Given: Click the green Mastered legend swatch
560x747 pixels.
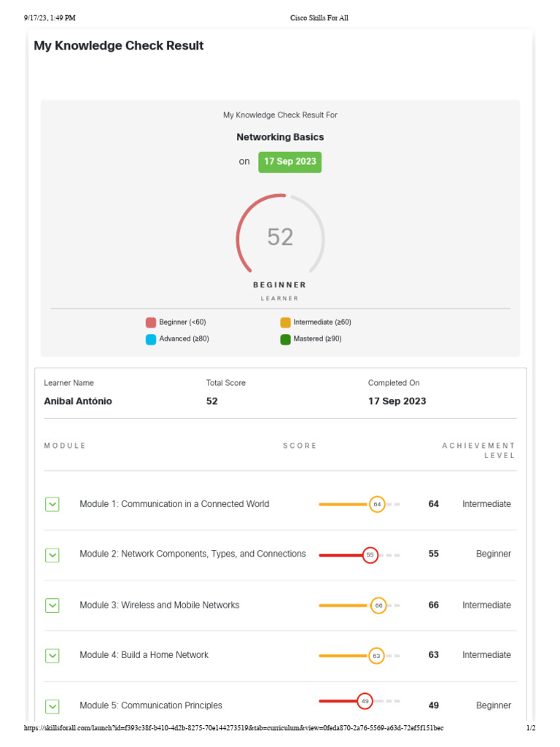Looking at the screenshot, I should pos(285,339).
